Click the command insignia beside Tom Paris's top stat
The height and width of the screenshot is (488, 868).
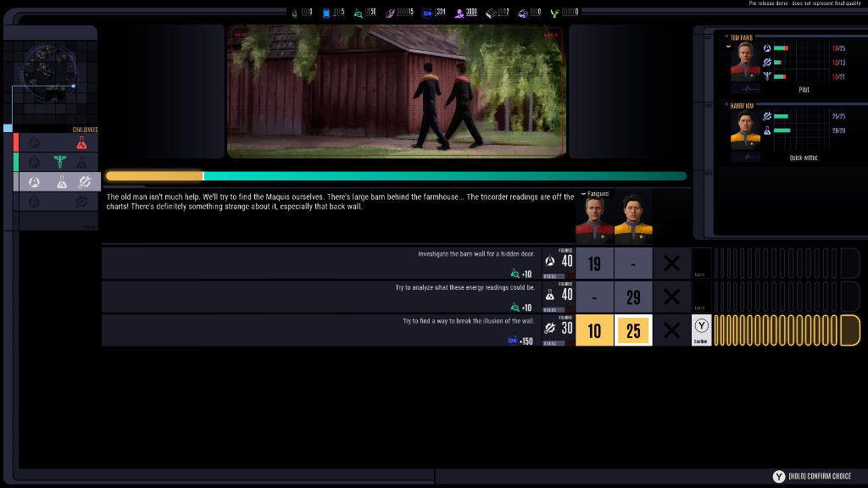767,49
